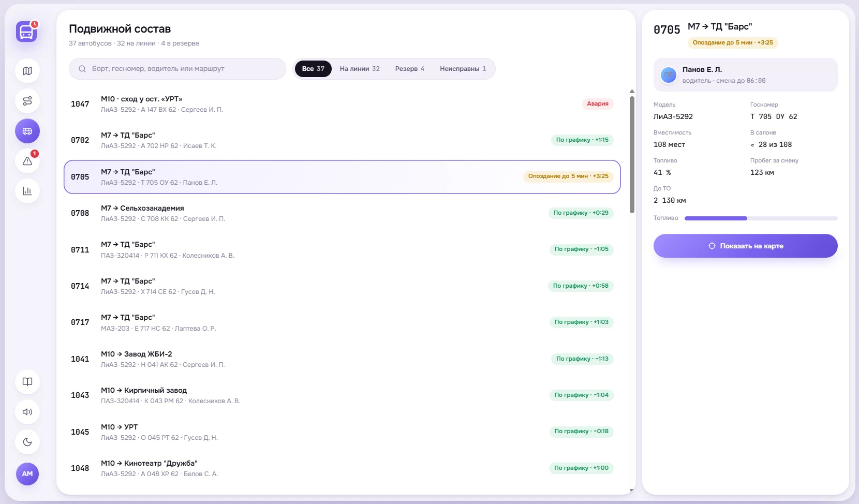The width and height of the screenshot is (859, 504).
Task: Select bus 0711 row
Action: (342, 250)
